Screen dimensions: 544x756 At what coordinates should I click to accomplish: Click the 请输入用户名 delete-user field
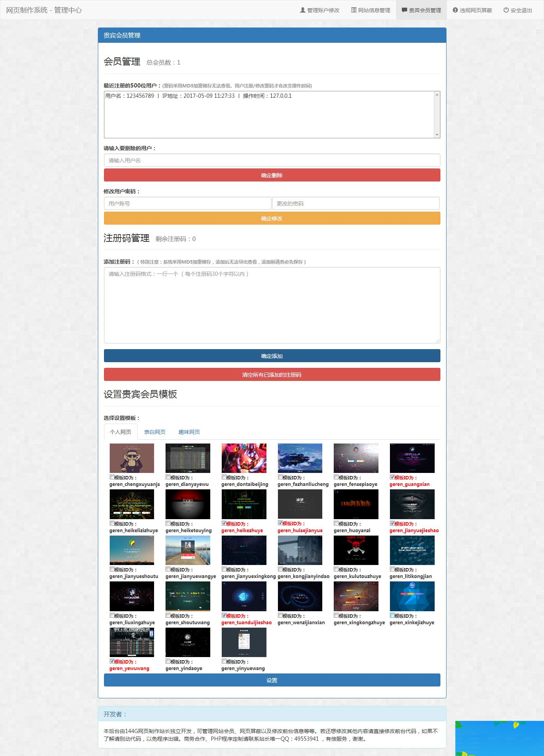[x=272, y=160]
